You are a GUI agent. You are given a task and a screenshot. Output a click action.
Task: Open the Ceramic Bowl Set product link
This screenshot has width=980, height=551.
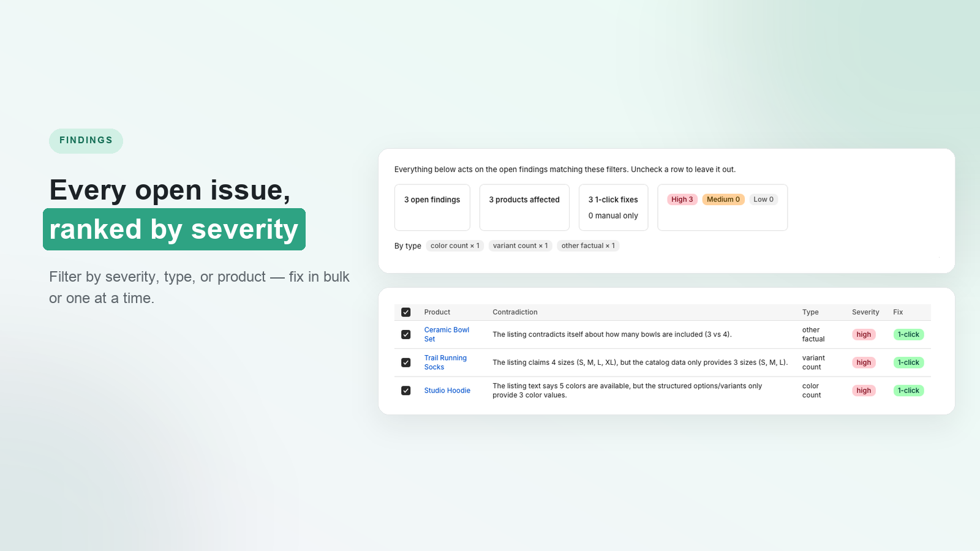(x=447, y=334)
